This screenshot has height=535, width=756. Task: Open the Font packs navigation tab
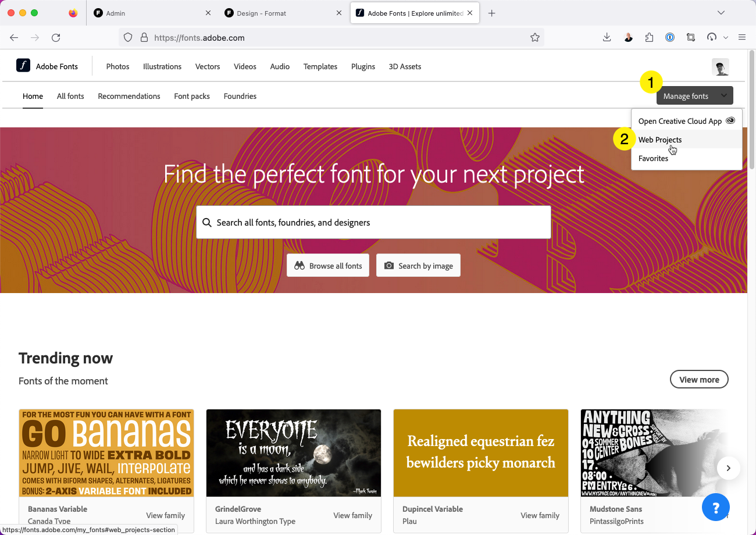pyautogui.click(x=192, y=96)
